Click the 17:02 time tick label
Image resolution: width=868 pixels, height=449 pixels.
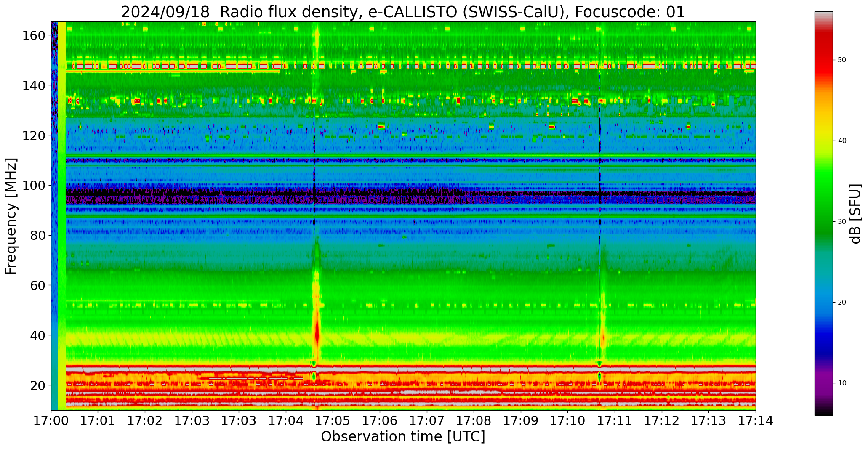click(145, 421)
